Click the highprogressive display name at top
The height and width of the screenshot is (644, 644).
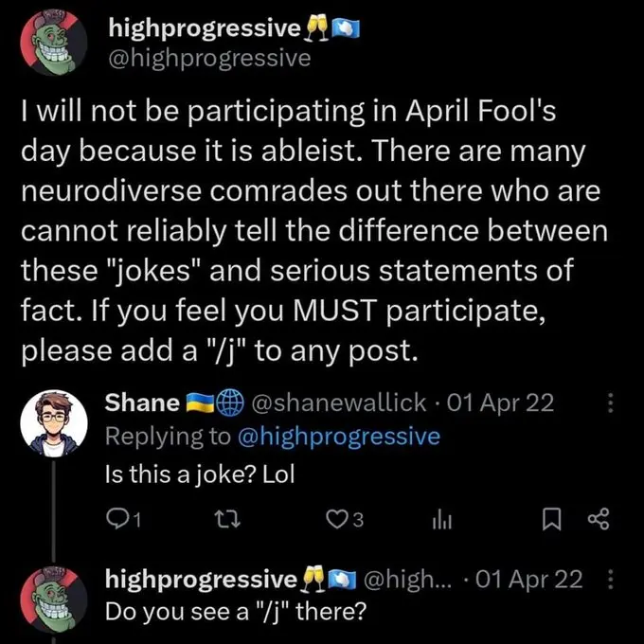pyautogui.click(x=206, y=29)
